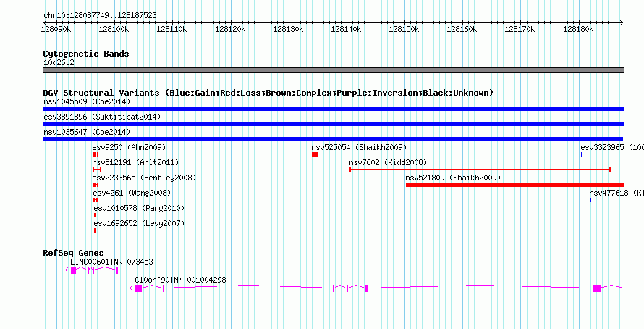This screenshot has width=644, height=329.
Task: Click the nsv7602 (Kidd2008) red line variant
Action: coord(480,170)
